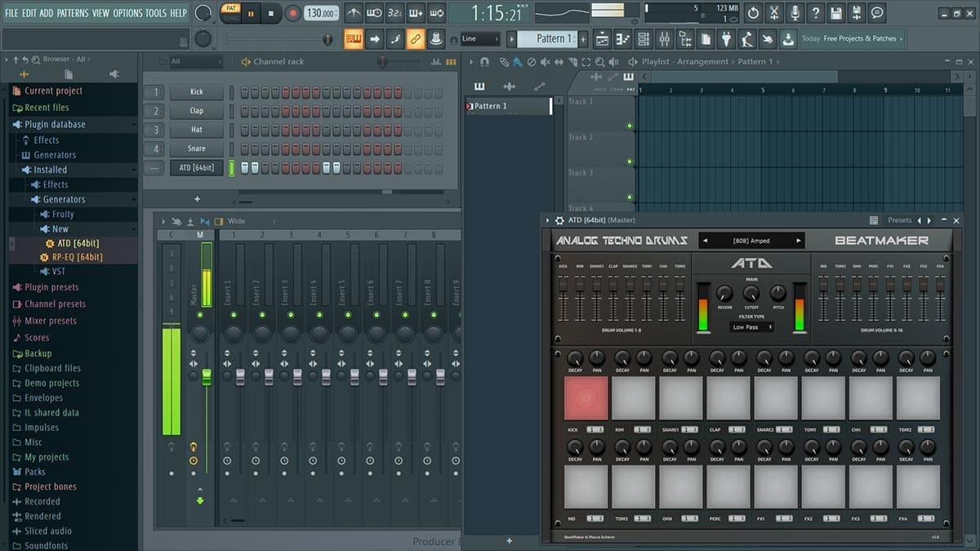The image size is (980, 551).
Task: Open the ATD plugin gear settings icon
Action: [559, 220]
